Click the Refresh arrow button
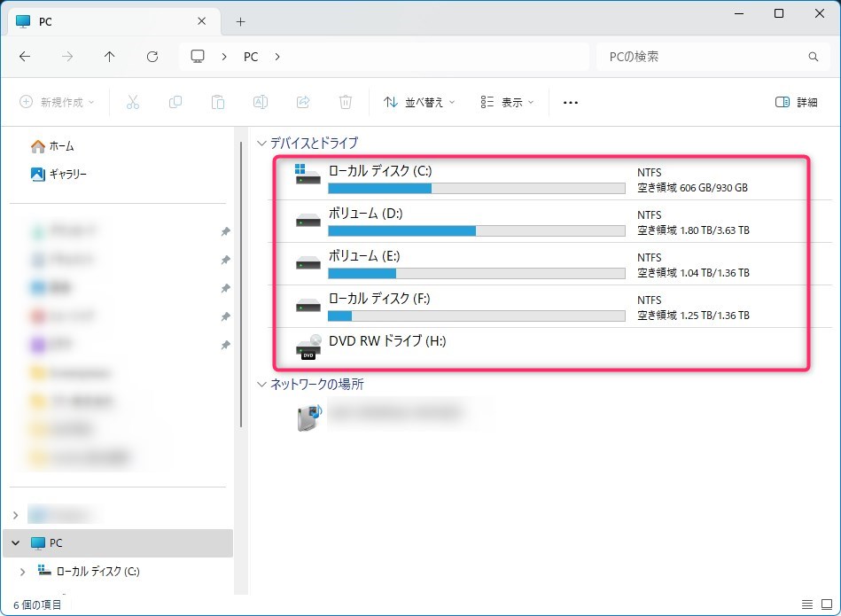 tap(152, 57)
